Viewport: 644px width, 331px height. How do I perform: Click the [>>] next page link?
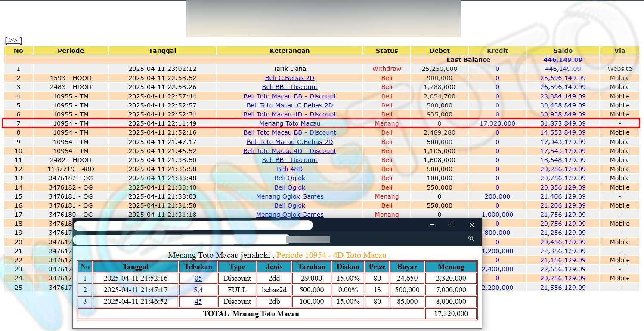[x=13, y=40]
